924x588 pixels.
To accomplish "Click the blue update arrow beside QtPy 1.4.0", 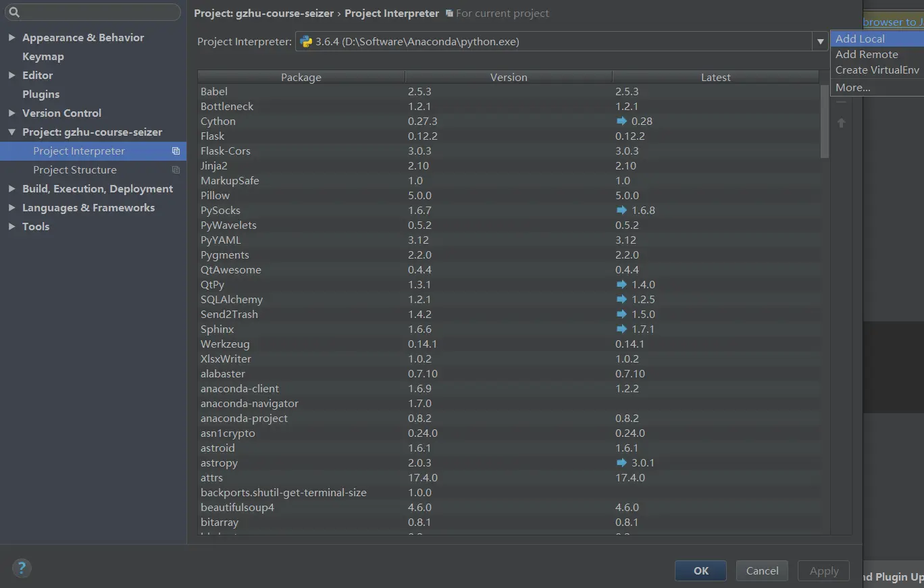I will pos(621,285).
